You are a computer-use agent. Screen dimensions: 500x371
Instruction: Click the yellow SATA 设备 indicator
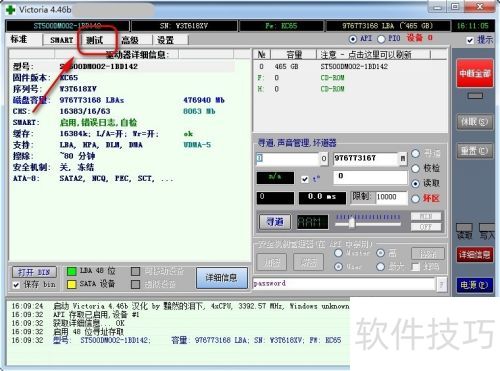click(x=72, y=284)
